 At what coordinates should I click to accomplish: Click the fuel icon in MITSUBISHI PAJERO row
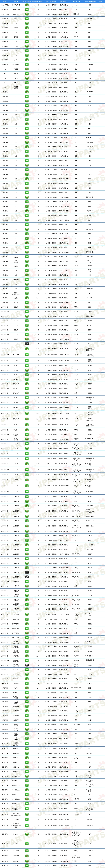[27, 614]
